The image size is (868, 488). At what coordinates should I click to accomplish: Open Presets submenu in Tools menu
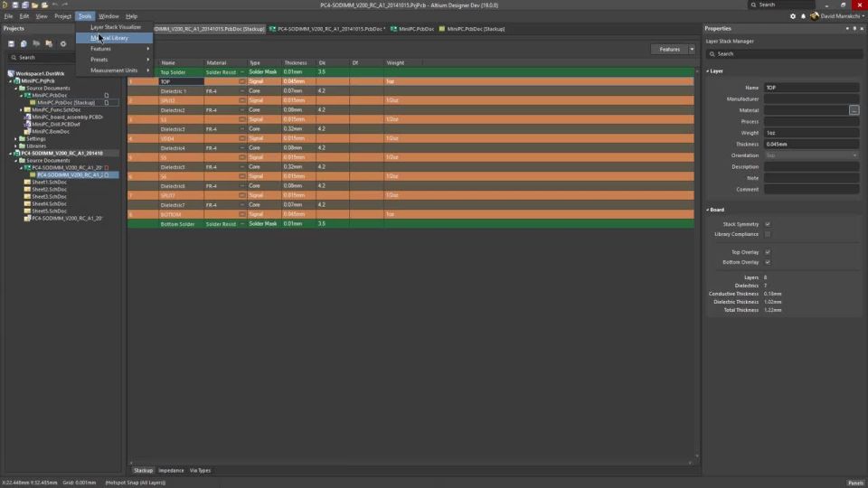pos(114,60)
